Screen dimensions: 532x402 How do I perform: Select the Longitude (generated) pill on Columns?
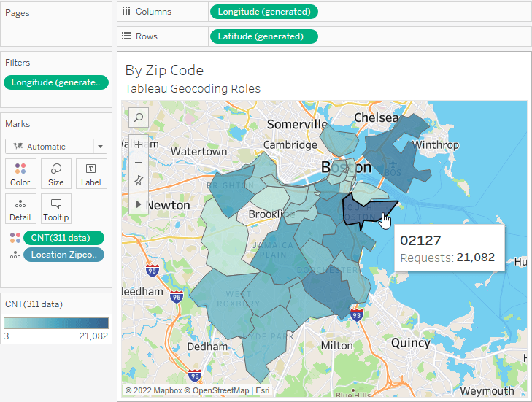pos(264,12)
